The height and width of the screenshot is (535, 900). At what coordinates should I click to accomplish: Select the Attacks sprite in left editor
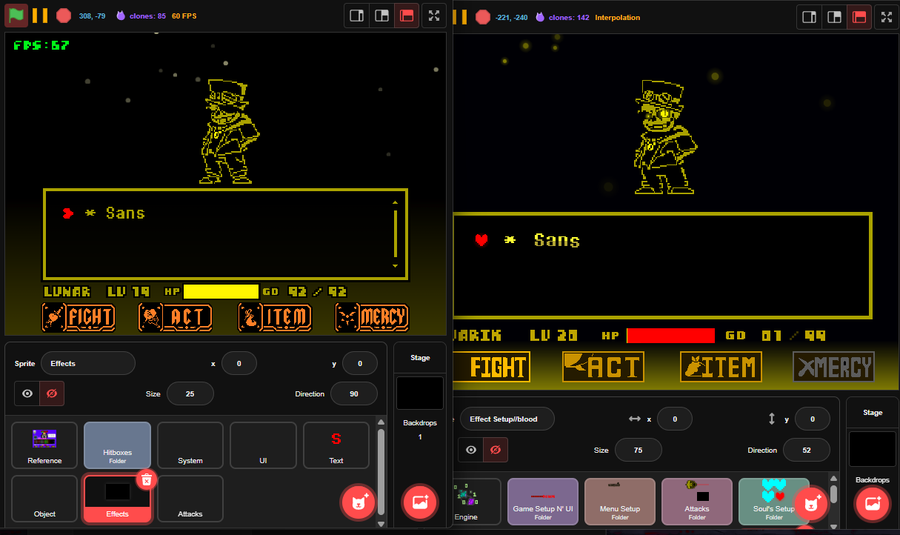click(190, 498)
